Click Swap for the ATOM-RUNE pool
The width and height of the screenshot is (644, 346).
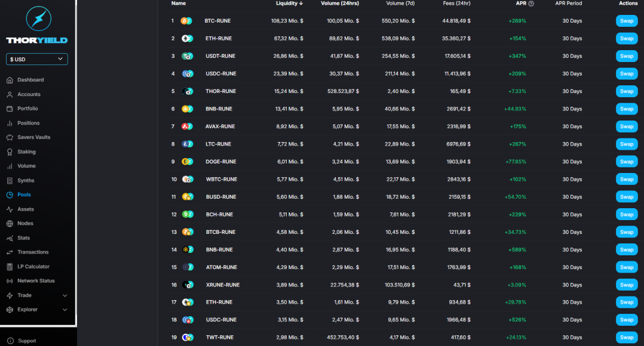point(627,267)
